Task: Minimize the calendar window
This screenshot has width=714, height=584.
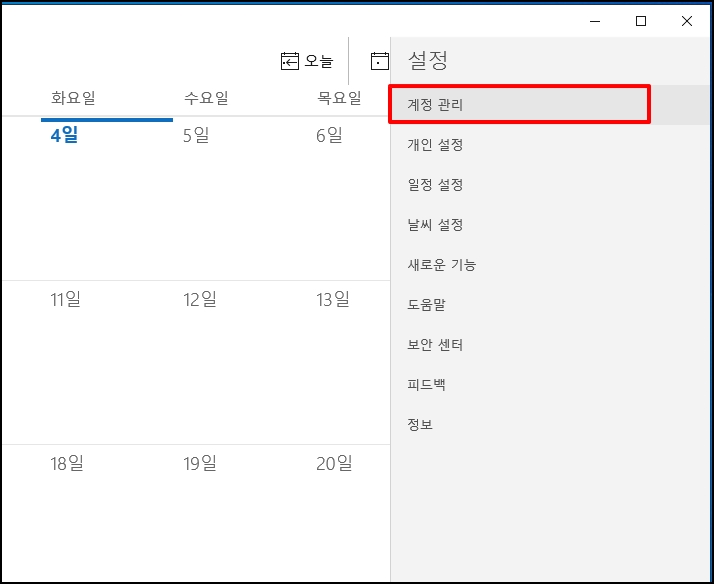Action: click(x=595, y=21)
